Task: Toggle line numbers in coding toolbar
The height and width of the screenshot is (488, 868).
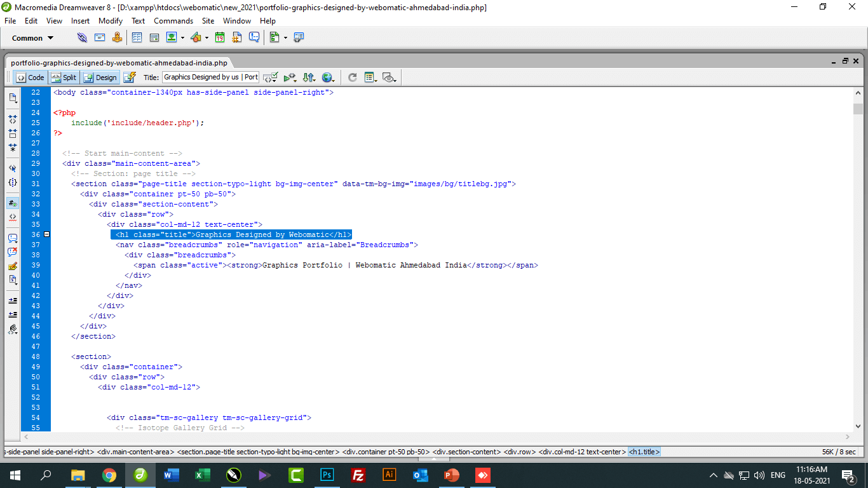Action: 13,203
